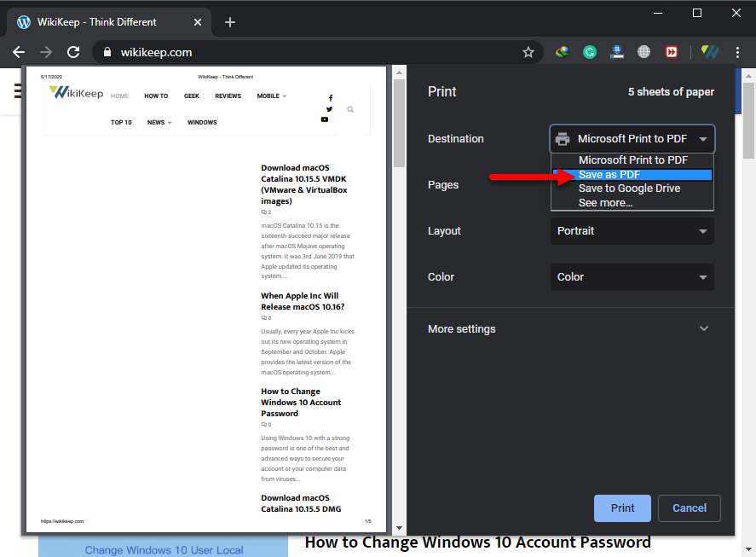Screen dimensions: 756x557
Task: Click the 'Destination' label
Action: [456, 139]
